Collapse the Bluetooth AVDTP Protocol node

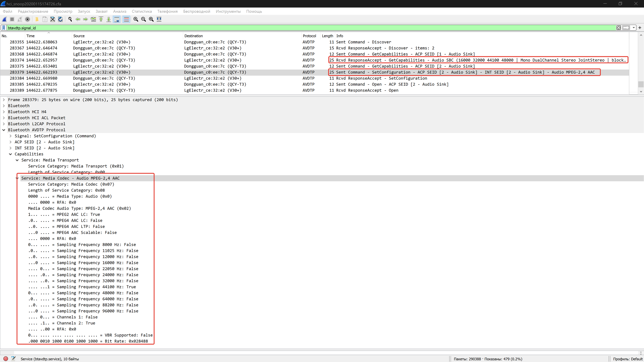(4, 130)
